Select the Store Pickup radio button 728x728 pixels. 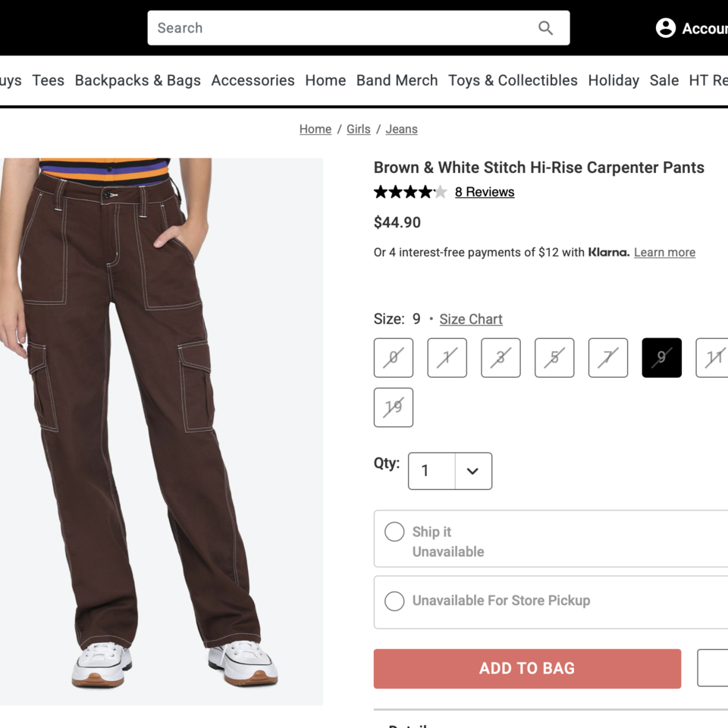[x=394, y=601]
